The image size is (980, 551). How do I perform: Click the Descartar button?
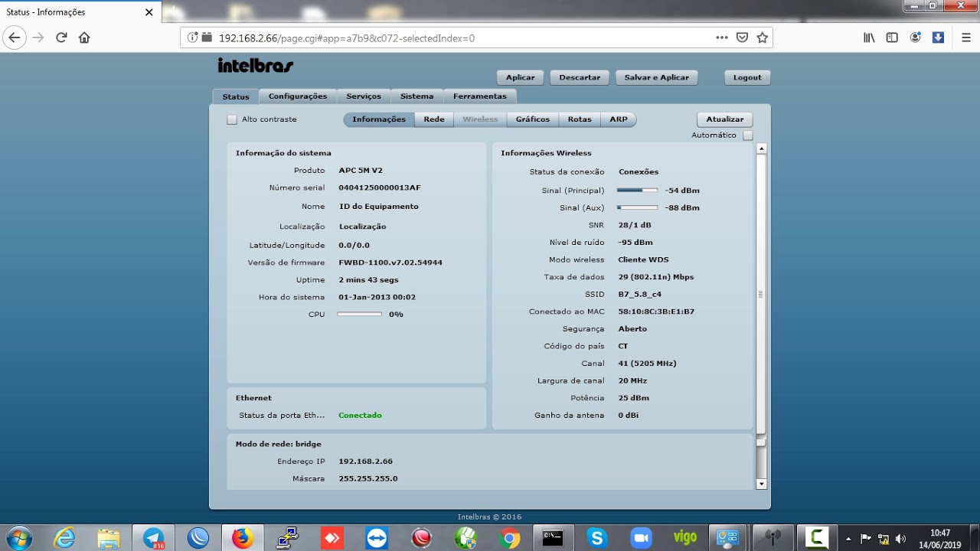tap(580, 77)
